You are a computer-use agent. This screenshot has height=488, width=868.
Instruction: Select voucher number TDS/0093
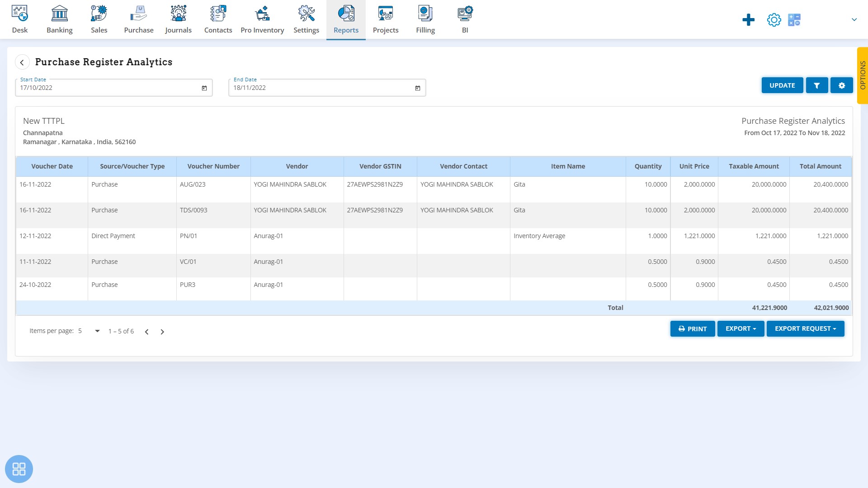(x=193, y=210)
